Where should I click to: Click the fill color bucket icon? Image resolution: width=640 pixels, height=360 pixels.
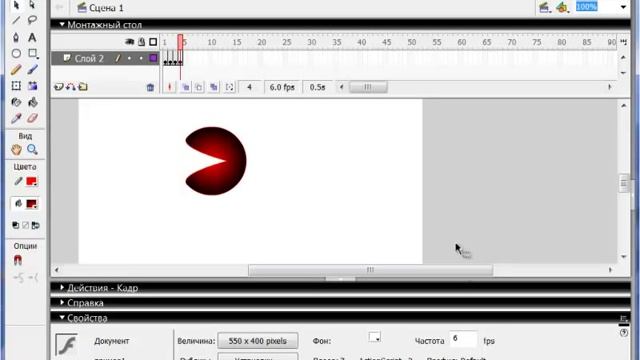point(18,203)
